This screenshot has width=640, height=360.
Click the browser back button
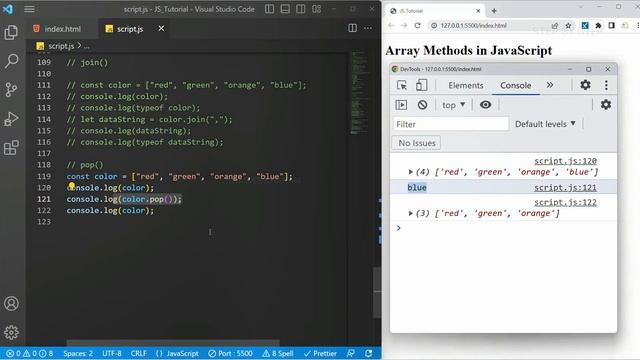pos(391,25)
